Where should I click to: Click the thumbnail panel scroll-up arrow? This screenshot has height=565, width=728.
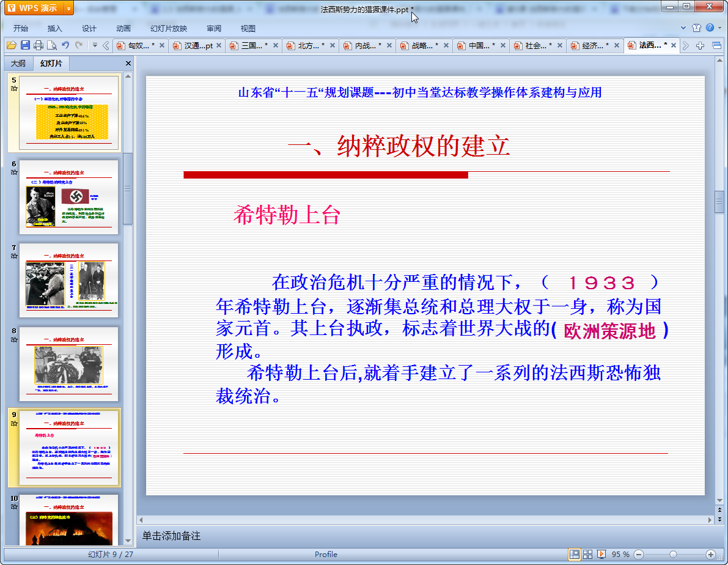coord(128,76)
